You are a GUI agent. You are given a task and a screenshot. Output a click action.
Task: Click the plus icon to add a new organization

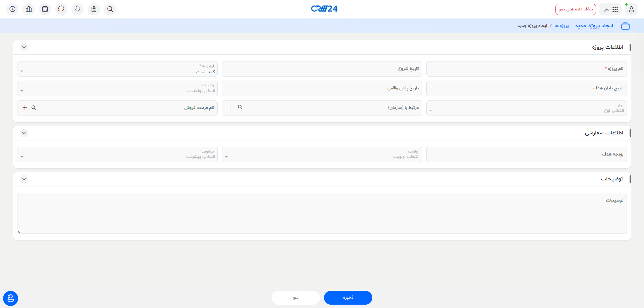tap(230, 107)
